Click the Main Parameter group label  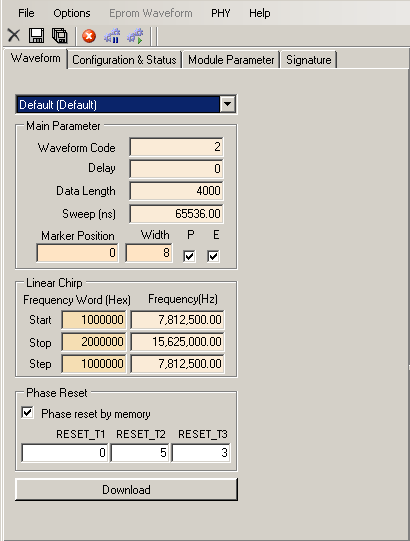(x=63, y=126)
